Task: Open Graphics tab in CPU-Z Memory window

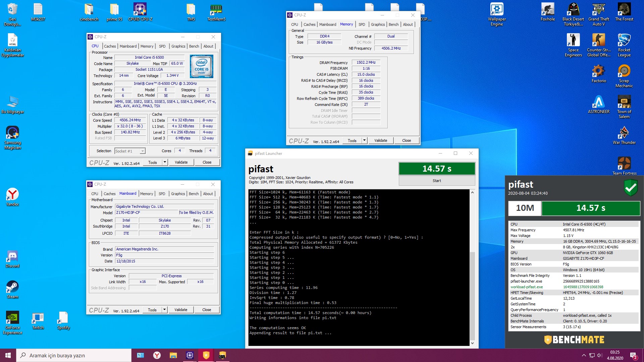Action: coord(378,24)
